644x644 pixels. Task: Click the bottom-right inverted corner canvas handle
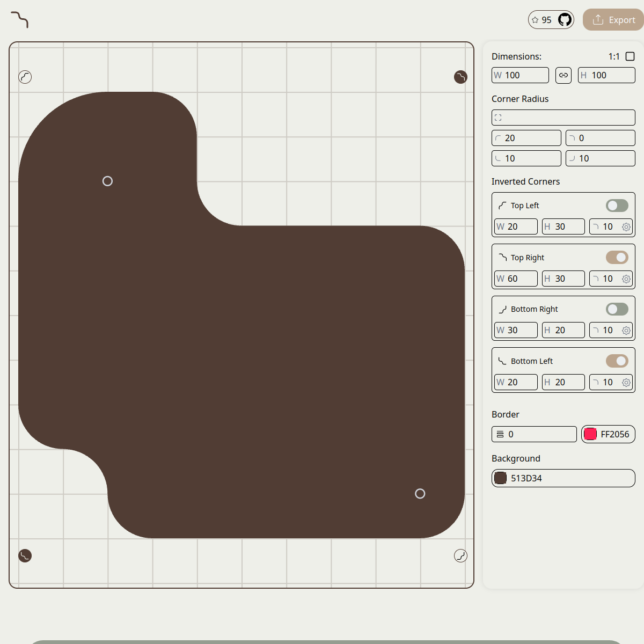point(460,555)
